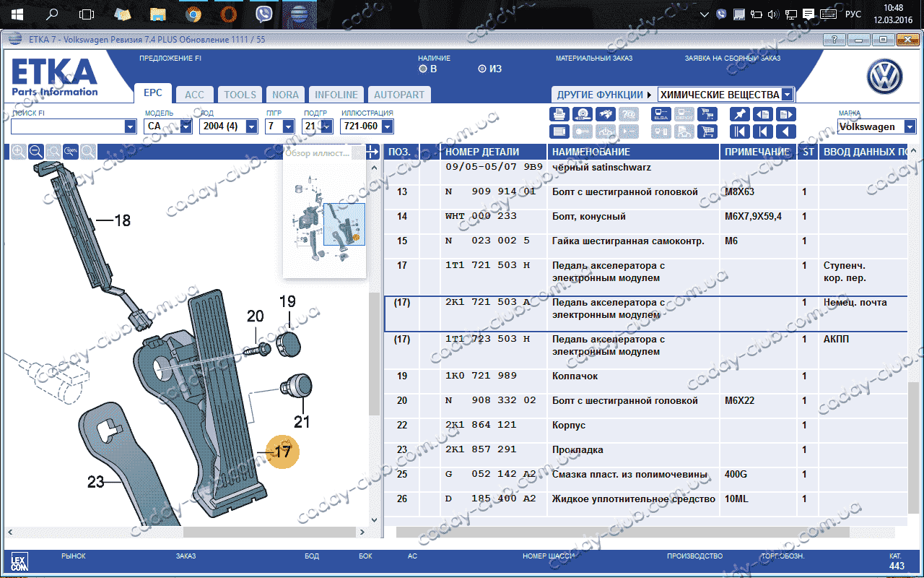Click the print icon in the toolbar
This screenshot has height=578, width=924.
tap(559, 114)
